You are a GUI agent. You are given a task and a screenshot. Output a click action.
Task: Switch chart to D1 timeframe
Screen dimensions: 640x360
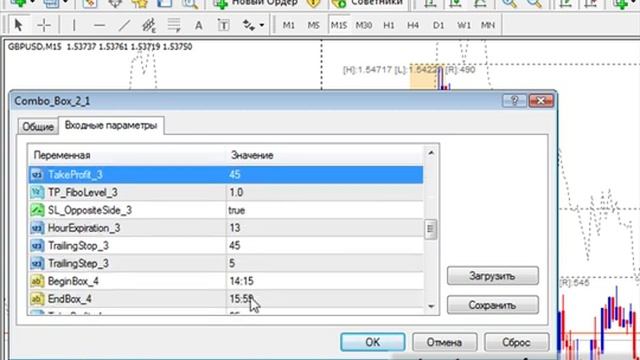point(438,25)
